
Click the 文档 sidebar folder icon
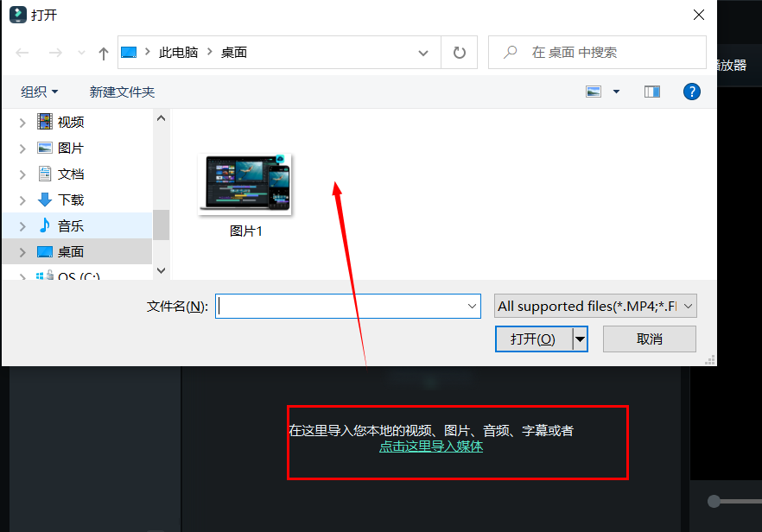point(44,173)
